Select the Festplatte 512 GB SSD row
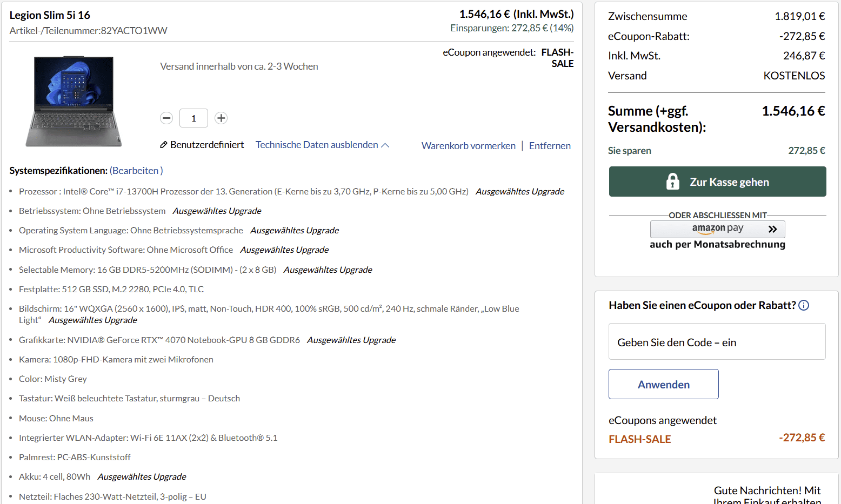Screen dimensions: 841x504 111,290
